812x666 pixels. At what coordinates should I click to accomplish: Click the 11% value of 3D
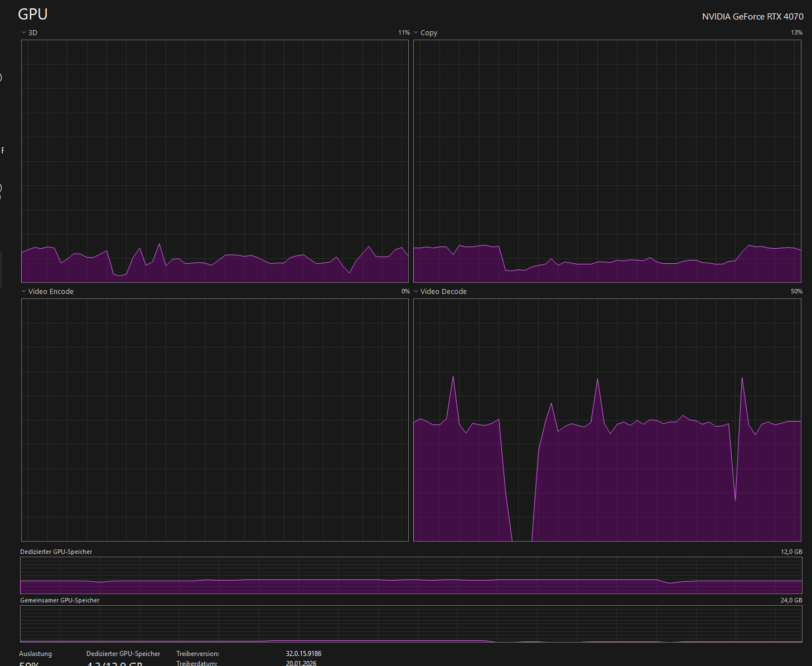click(x=404, y=33)
